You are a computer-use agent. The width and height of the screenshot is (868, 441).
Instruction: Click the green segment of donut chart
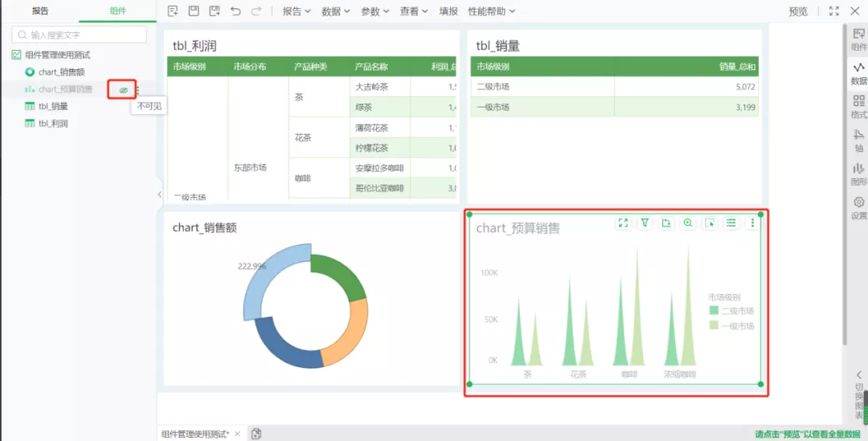341,275
